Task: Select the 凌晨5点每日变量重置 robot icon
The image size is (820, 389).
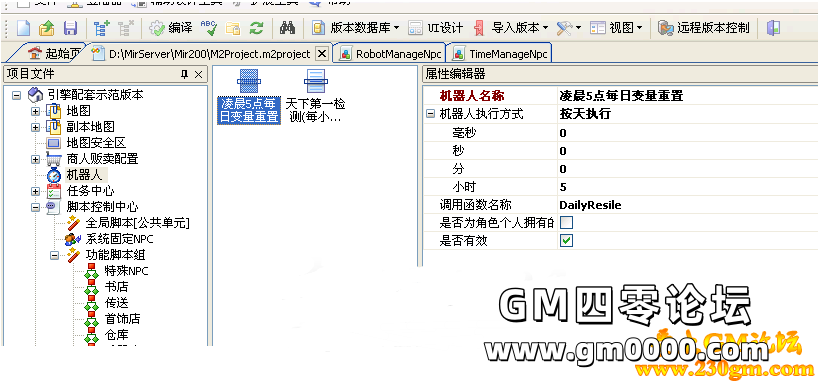Action: point(247,96)
